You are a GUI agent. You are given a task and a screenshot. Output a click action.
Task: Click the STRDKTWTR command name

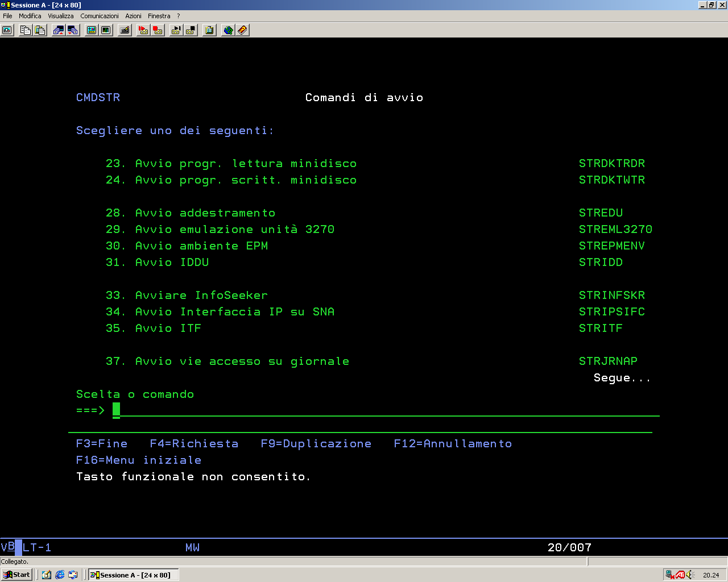[612, 180]
